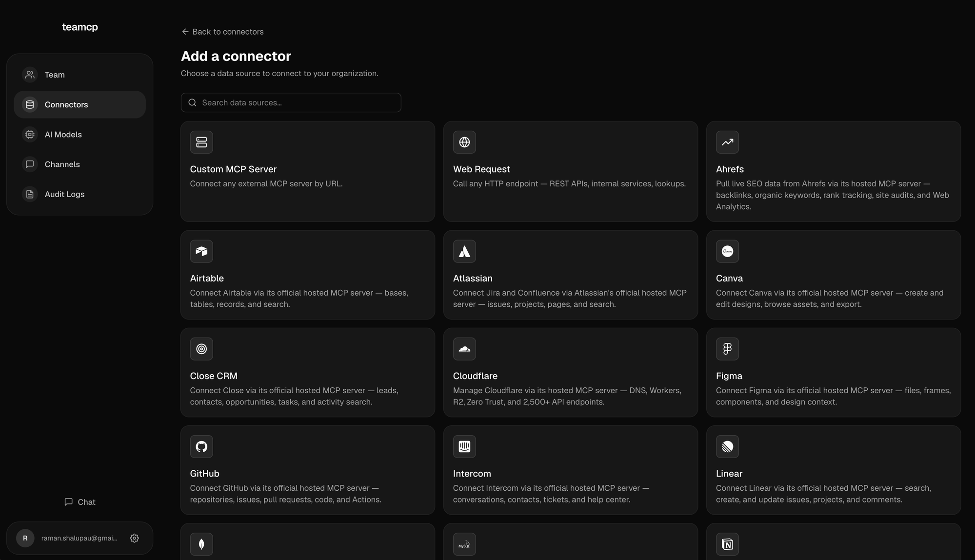This screenshot has width=975, height=560.
Task: Click the Notion logo icon
Action: [727, 544]
